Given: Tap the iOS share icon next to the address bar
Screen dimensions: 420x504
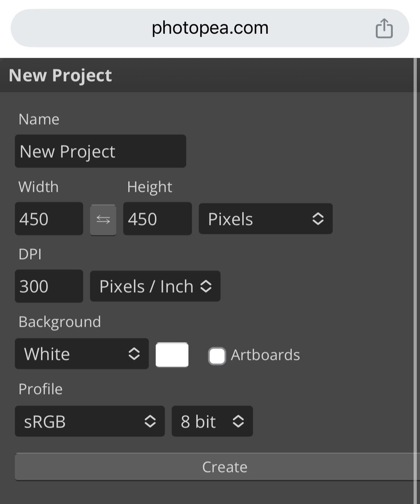Looking at the screenshot, I should 384,28.
